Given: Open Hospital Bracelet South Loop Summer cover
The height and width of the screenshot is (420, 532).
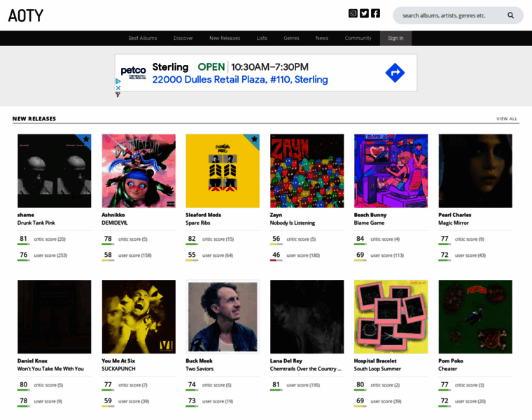Looking at the screenshot, I should pos(391,316).
